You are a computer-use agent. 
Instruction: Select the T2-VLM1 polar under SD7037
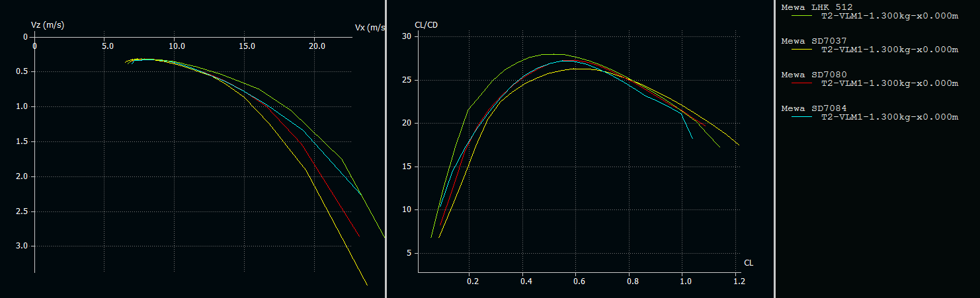[x=889, y=50]
